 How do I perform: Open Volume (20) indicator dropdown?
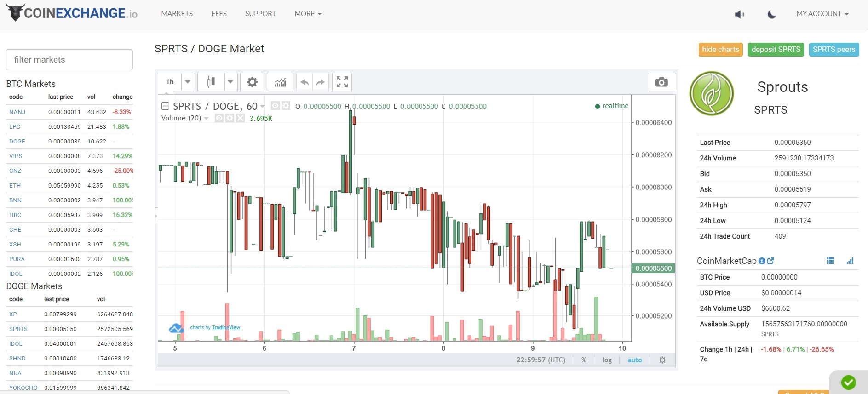(x=206, y=118)
